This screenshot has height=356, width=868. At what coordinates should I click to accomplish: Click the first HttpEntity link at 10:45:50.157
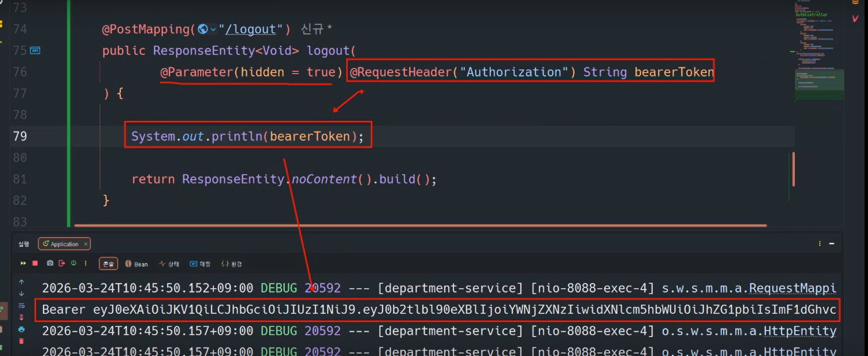[800, 331]
